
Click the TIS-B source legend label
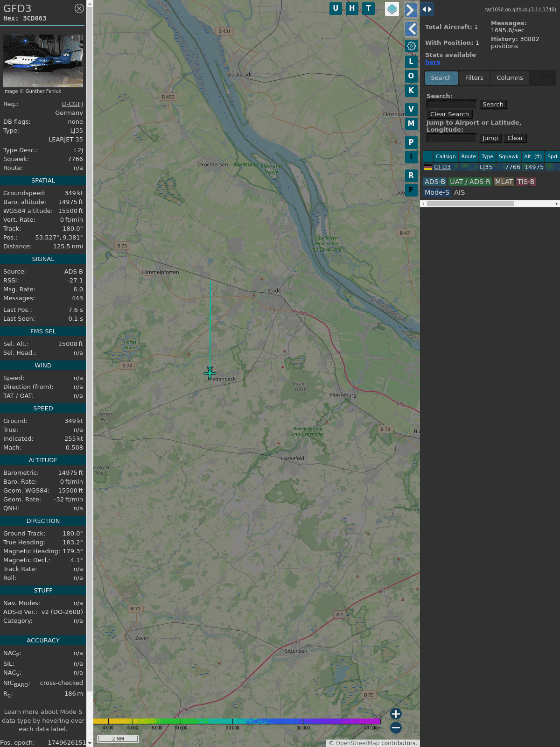(526, 182)
